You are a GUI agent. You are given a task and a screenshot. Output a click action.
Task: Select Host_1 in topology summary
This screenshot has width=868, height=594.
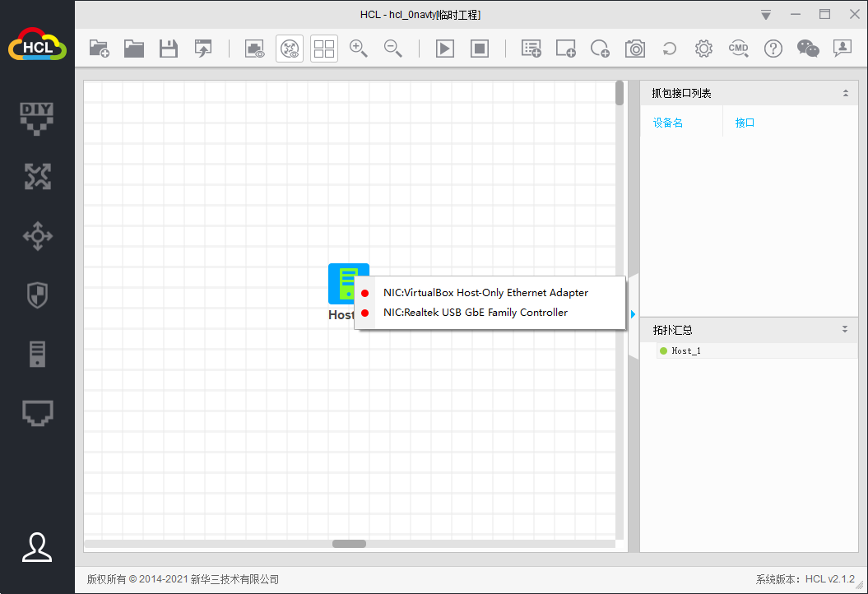[757, 351]
